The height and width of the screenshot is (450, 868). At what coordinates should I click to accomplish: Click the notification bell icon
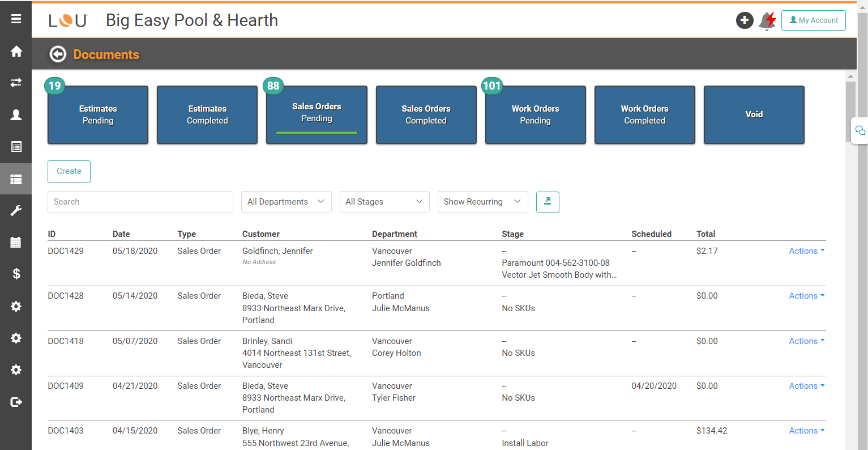(767, 20)
